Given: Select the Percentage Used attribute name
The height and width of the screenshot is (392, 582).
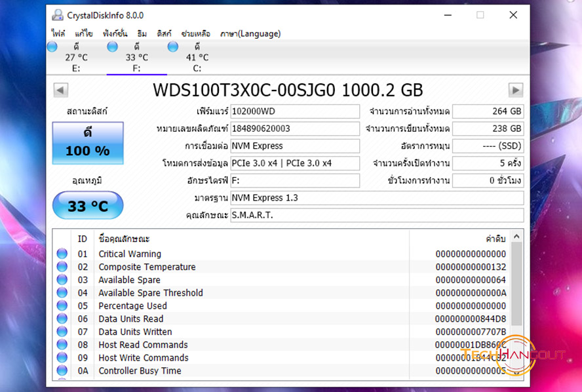Looking at the screenshot, I should coord(133,306).
